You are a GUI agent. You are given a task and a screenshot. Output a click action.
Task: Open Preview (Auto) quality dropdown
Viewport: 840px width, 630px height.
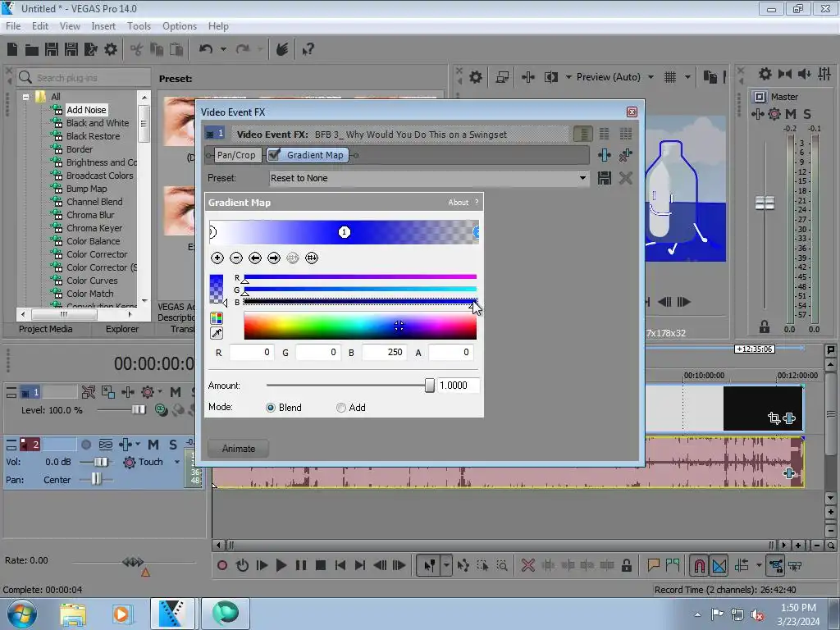click(x=651, y=77)
